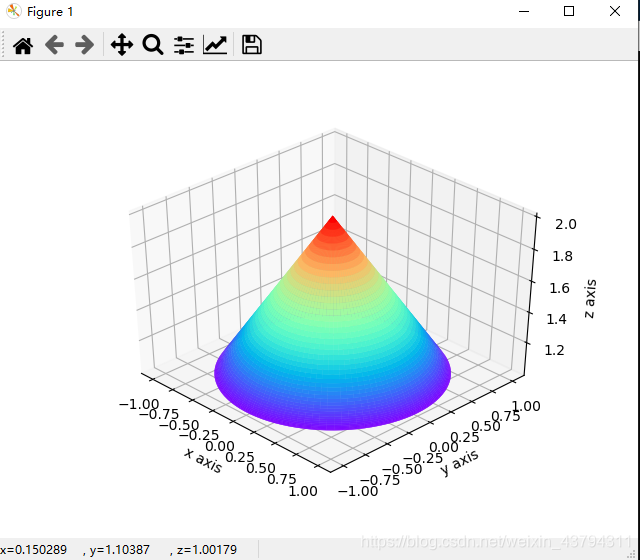Go forward to next view arrow
The image size is (640, 560).
(x=84, y=45)
